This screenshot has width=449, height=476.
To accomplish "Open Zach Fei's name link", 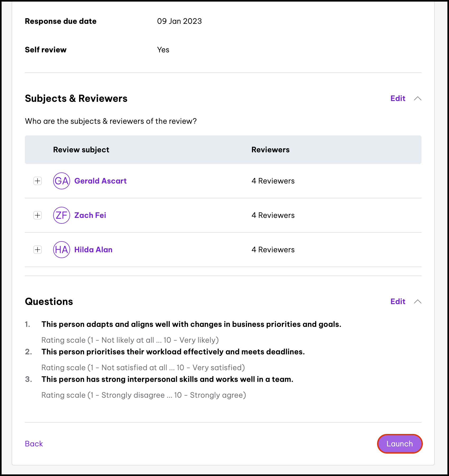I will [90, 215].
